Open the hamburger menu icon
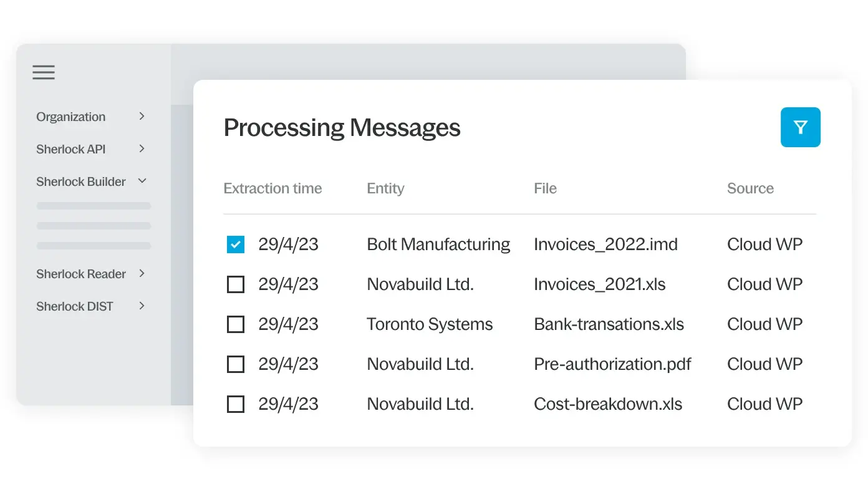 (44, 72)
